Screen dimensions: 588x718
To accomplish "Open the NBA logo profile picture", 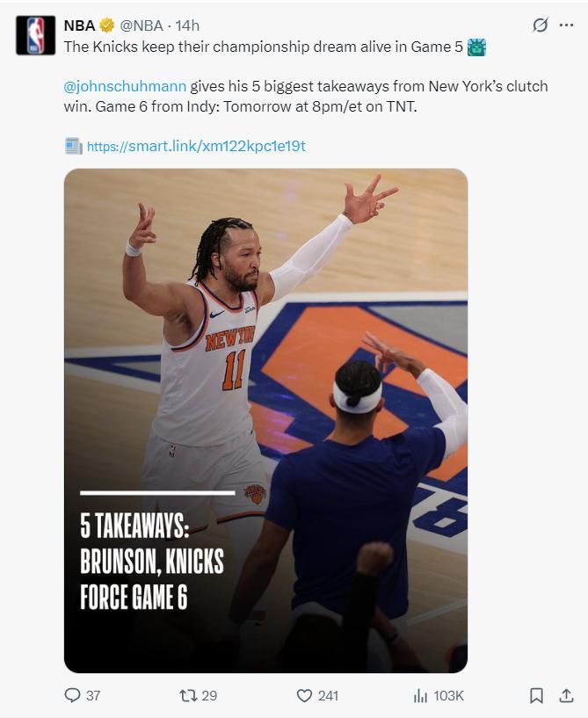I will [x=35, y=36].
